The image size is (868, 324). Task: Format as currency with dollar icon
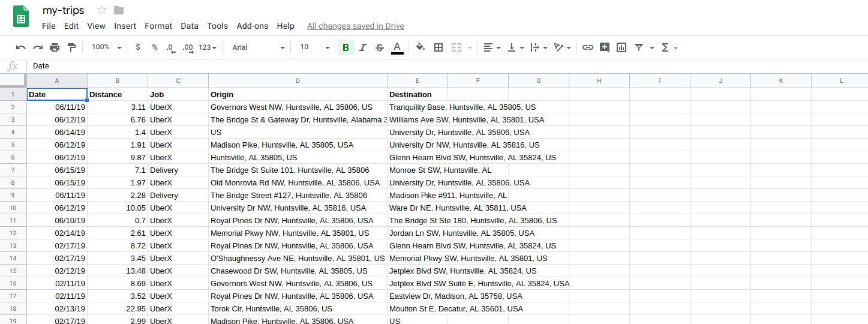(x=138, y=47)
